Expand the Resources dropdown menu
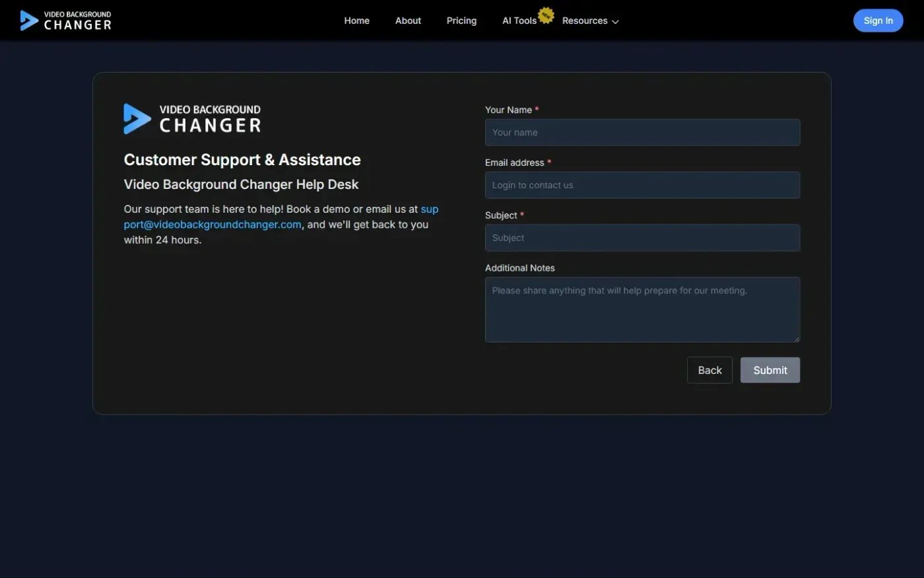The height and width of the screenshot is (578, 924). coord(590,20)
